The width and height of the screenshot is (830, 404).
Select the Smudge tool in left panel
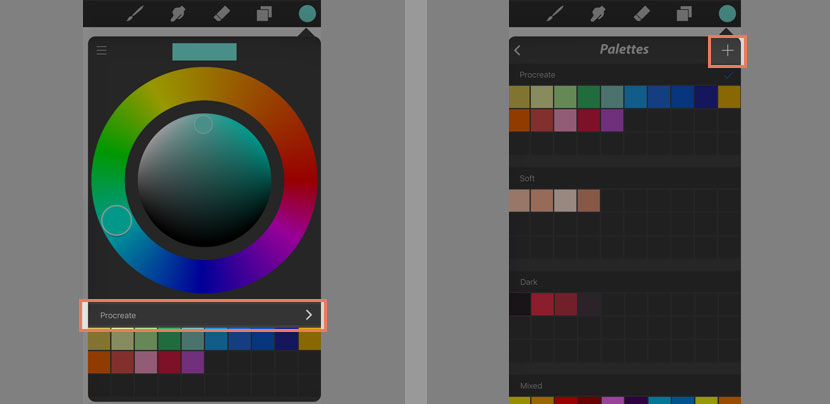coord(178,13)
